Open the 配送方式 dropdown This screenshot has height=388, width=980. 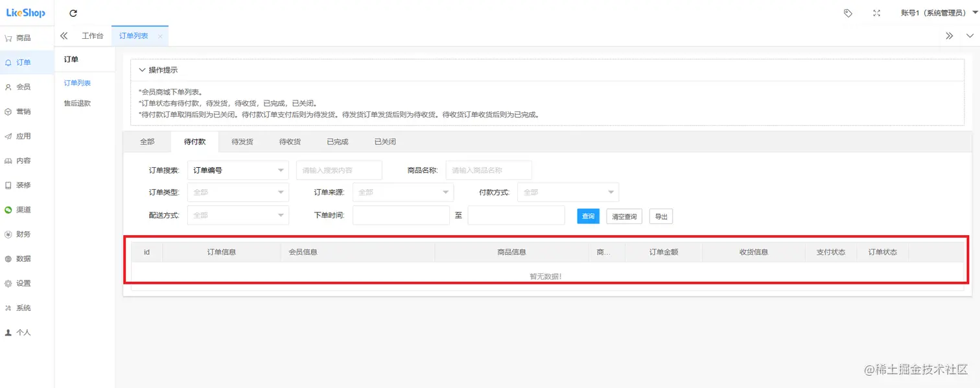238,215
